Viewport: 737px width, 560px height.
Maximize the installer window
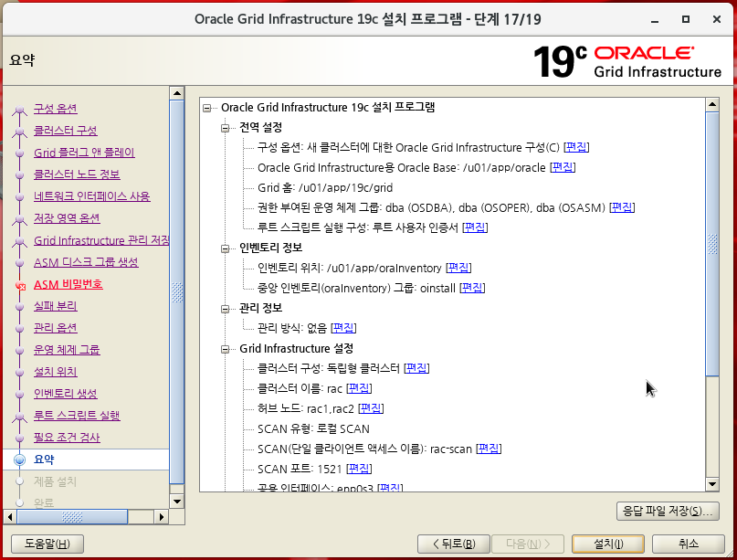click(x=686, y=20)
